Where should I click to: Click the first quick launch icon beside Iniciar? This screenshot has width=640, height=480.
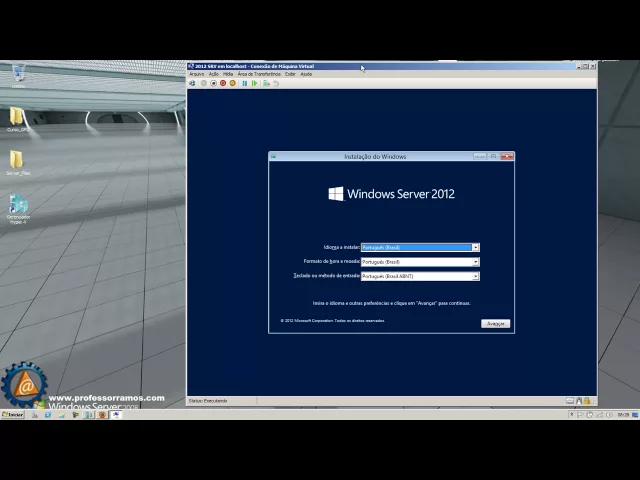pyautogui.click(x=35, y=415)
